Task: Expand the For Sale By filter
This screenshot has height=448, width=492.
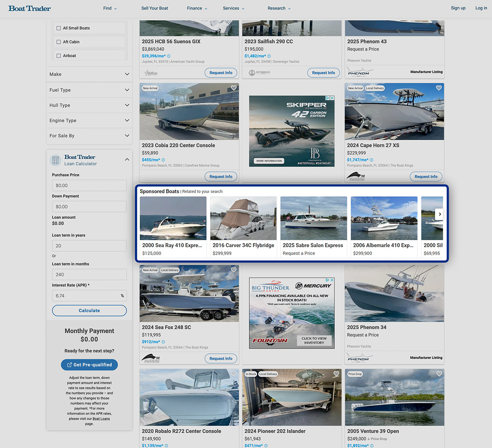Action: 89,136
